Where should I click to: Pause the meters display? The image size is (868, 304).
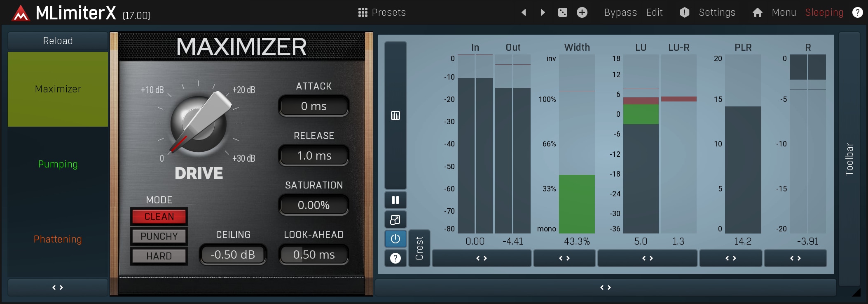pyautogui.click(x=395, y=200)
